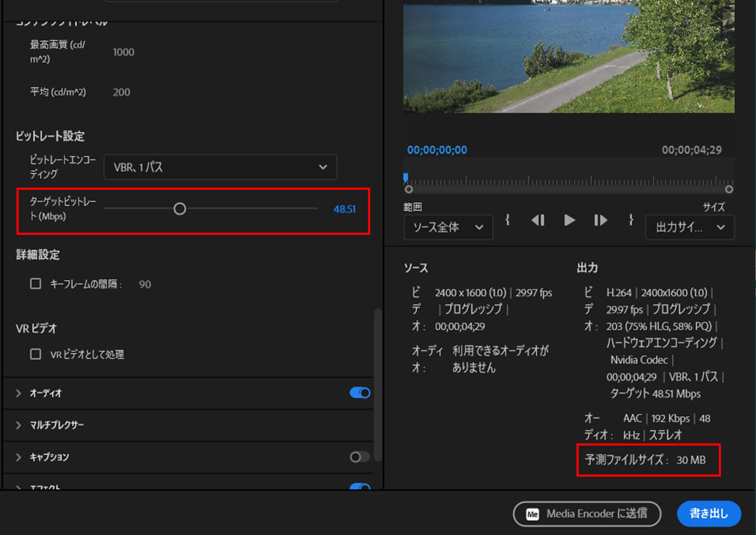Click the blue 00;00;00;00 timecode field
This screenshot has width=756, height=535.
click(x=436, y=150)
